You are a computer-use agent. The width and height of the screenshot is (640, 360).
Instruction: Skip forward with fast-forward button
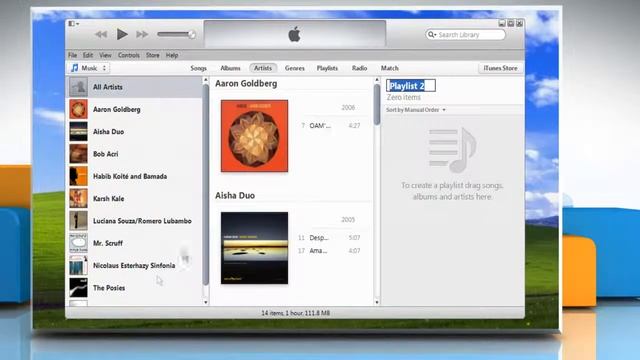142,35
